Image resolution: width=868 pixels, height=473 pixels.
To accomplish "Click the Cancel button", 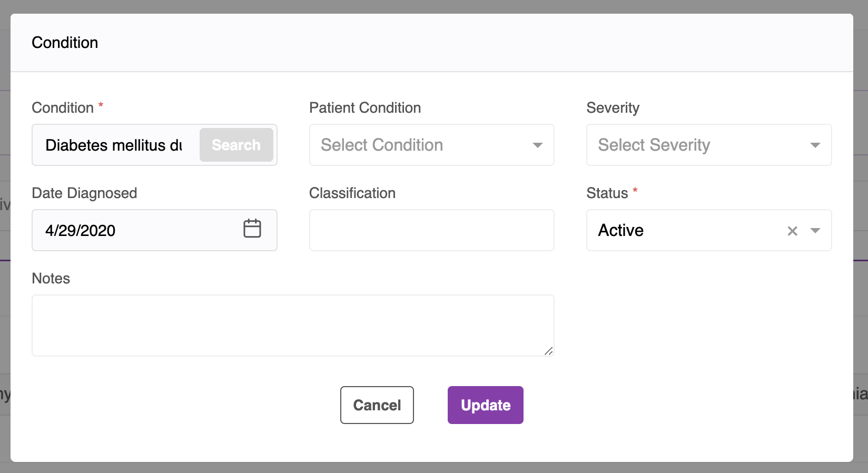I will [377, 405].
